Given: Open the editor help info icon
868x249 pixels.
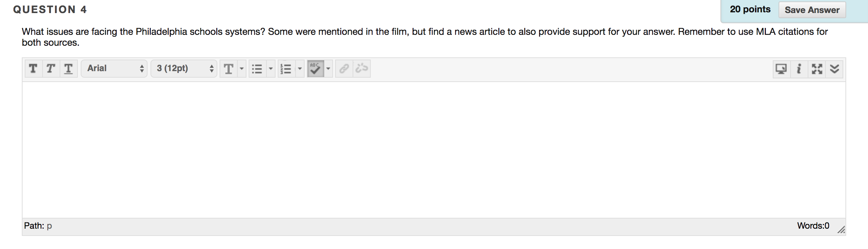Looking at the screenshot, I should click(x=799, y=69).
